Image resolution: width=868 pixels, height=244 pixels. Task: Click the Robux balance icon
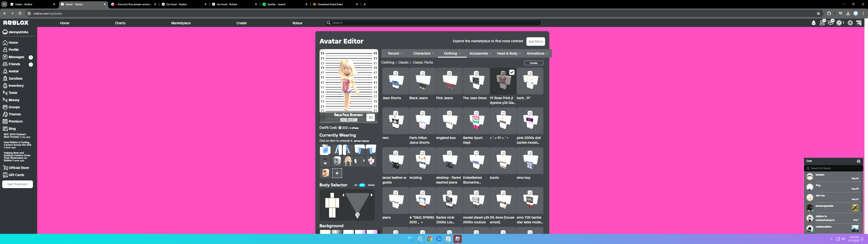(839, 23)
